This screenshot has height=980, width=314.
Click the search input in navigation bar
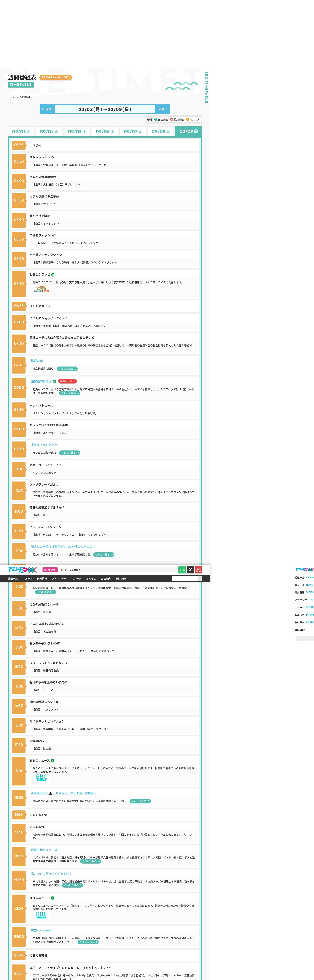click(x=184, y=578)
